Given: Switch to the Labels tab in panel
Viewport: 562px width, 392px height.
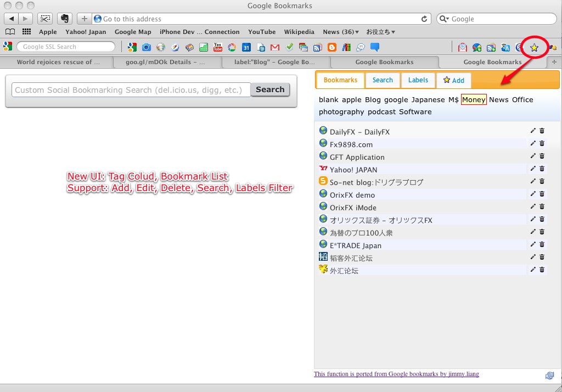Looking at the screenshot, I should point(418,80).
